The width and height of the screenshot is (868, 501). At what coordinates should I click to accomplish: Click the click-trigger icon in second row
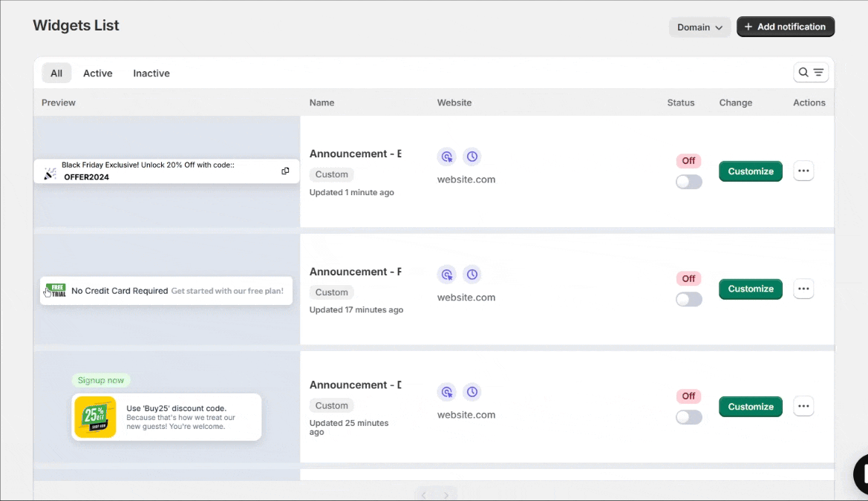click(x=446, y=275)
